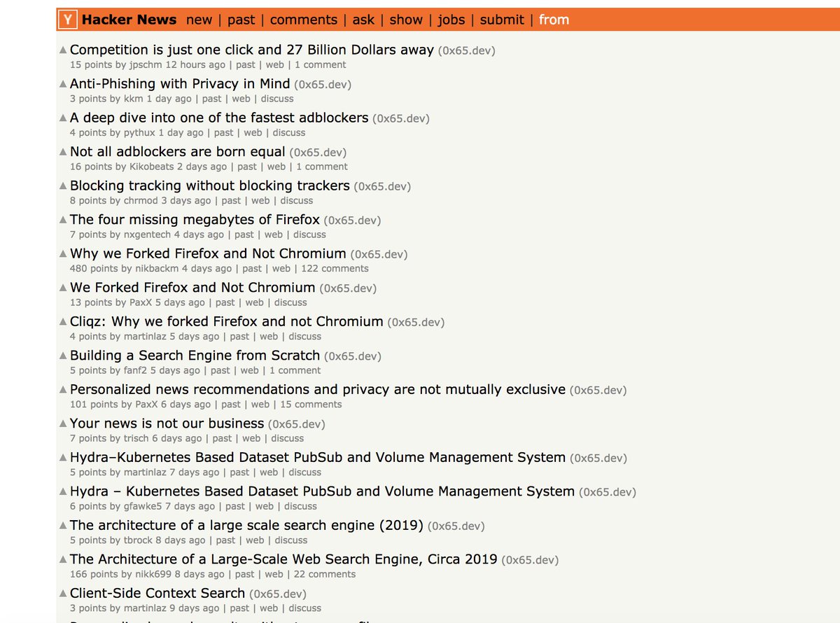Viewport: 840px width, 623px height.
Task: Upvote 'Building a Search Engine from Scratch'
Action: [63, 356]
